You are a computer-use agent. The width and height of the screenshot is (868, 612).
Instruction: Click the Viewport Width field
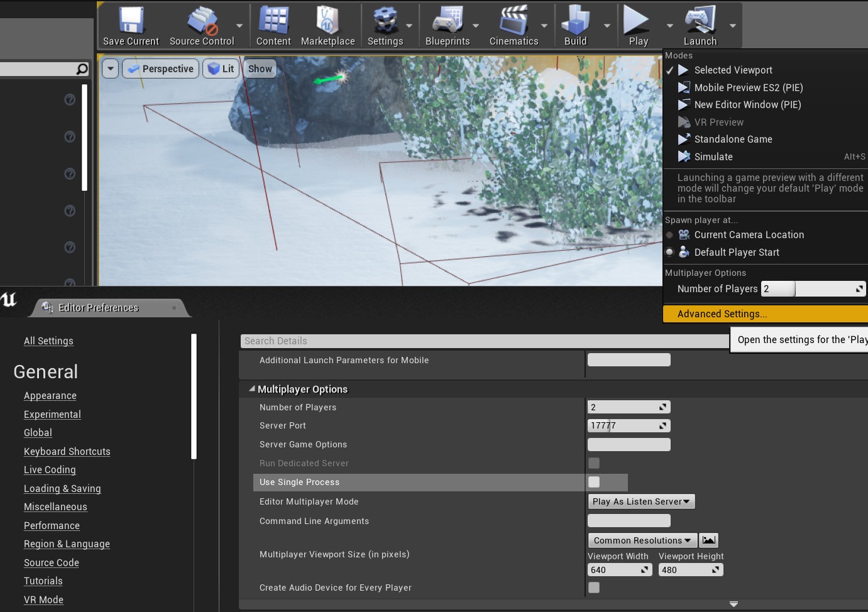click(x=620, y=570)
